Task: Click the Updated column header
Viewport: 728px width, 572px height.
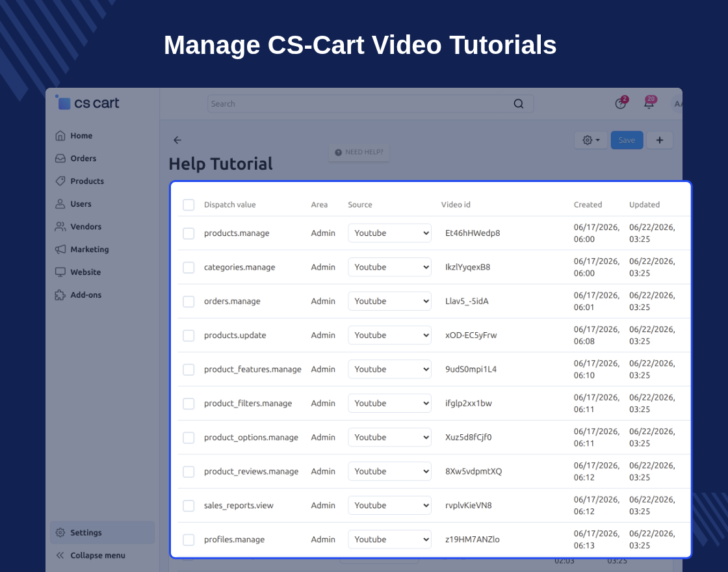Action: (x=644, y=205)
